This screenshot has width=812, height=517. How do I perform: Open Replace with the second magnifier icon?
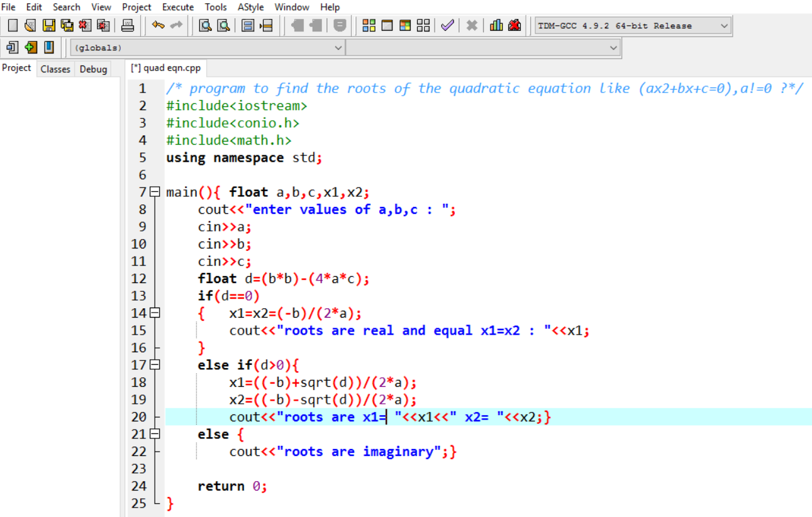(223, 26)
